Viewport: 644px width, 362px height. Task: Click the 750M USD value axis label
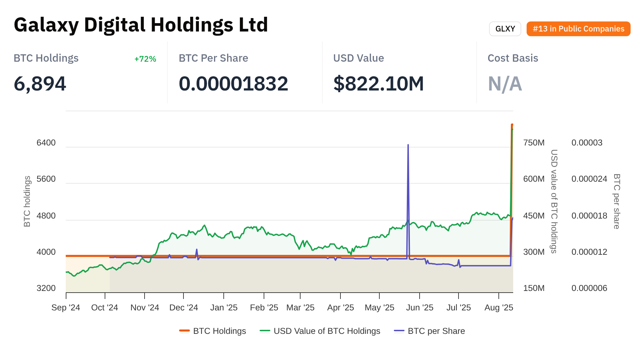tap(534, 143)
